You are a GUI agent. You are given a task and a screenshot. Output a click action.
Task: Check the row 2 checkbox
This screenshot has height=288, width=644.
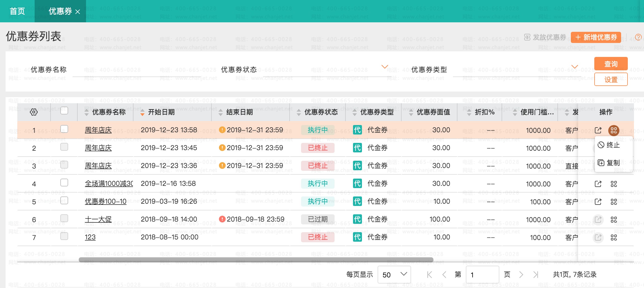(x=64, y=147)
